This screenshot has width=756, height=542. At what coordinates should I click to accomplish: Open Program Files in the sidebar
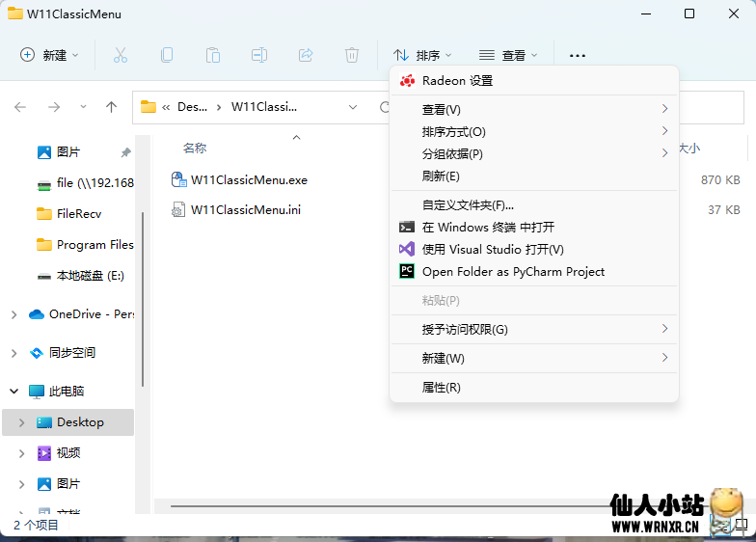coord(94,245)
